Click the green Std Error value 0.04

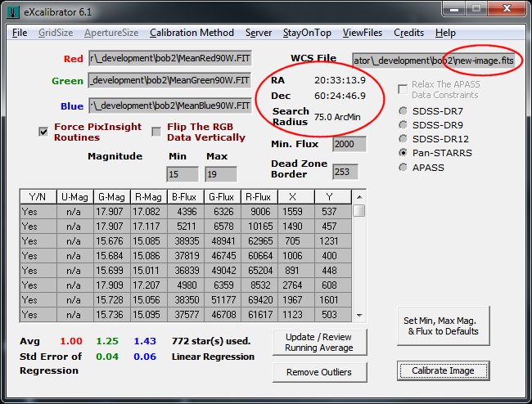tap(107, 357)
